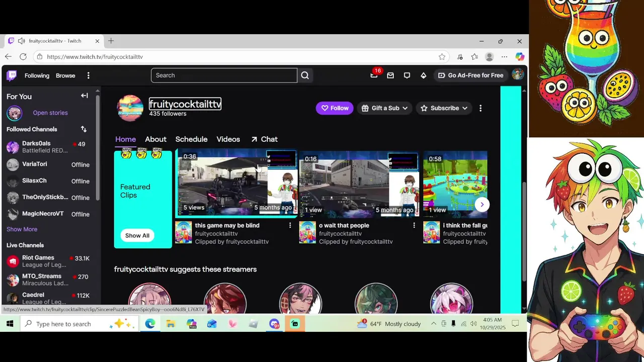Open the Subscribe dropdown button
Image resolution: width=644 pixels, height=362 pixels.
point(444,108)
